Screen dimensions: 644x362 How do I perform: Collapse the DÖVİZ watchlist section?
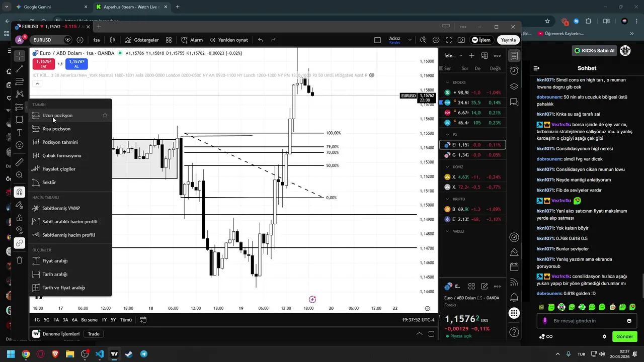point(447,167)
